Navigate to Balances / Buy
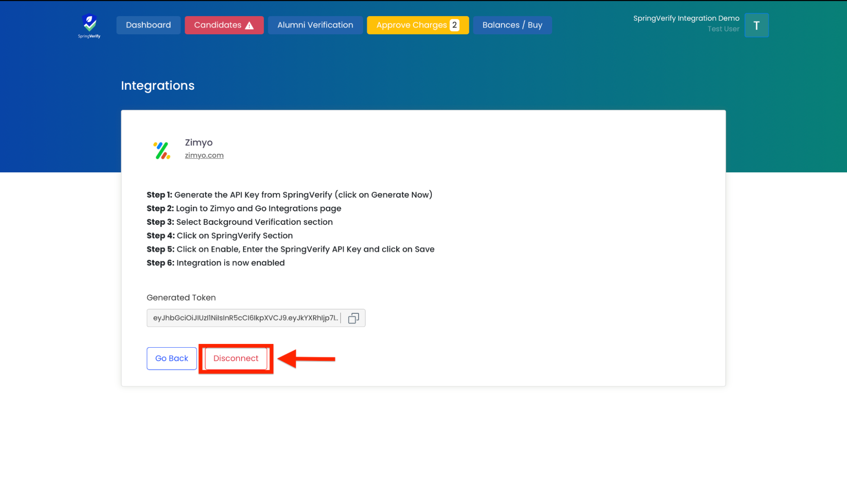The height and width of the screenshot is (504, 847). (x=512, y=25)
